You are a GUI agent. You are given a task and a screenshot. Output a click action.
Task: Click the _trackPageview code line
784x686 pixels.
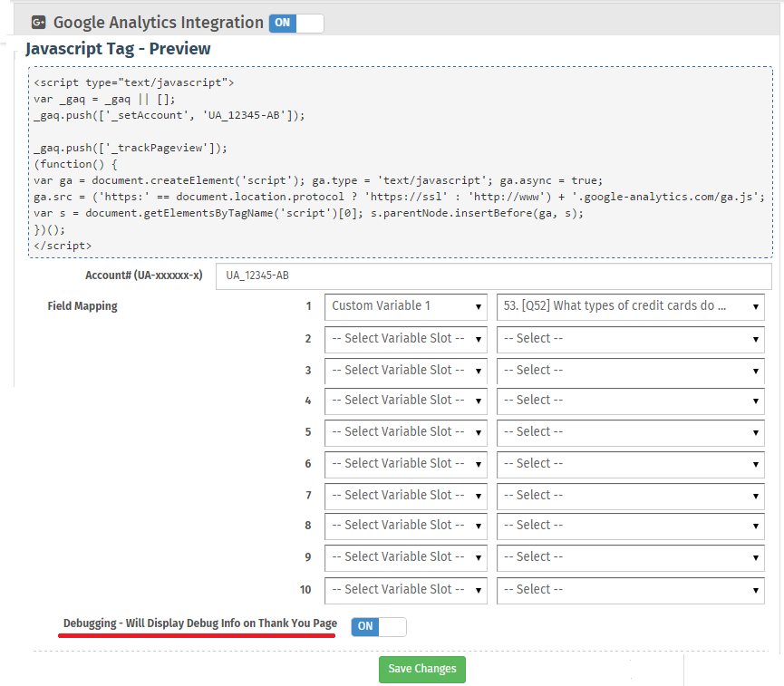(x=131, y=148)
